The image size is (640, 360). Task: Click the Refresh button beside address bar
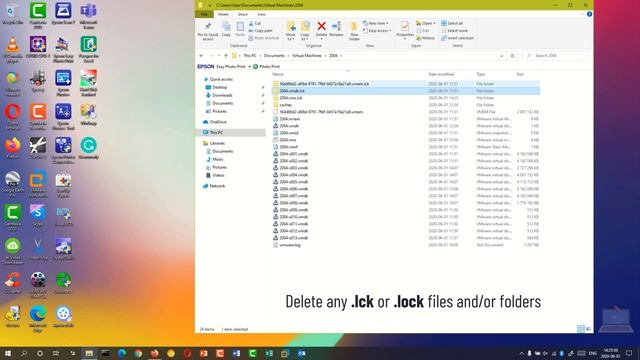(513, 56)
